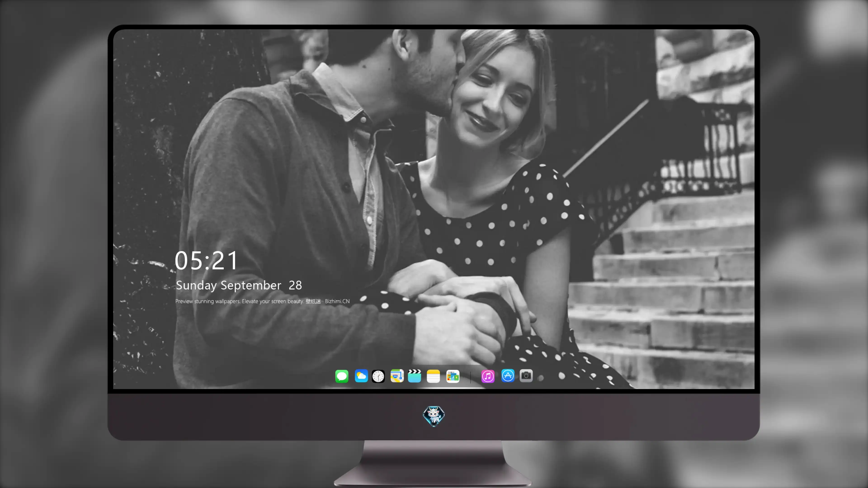Launch the pink iTunes music app
The width and height of the screenshot is (868, 488).
[x=488, y=376]
